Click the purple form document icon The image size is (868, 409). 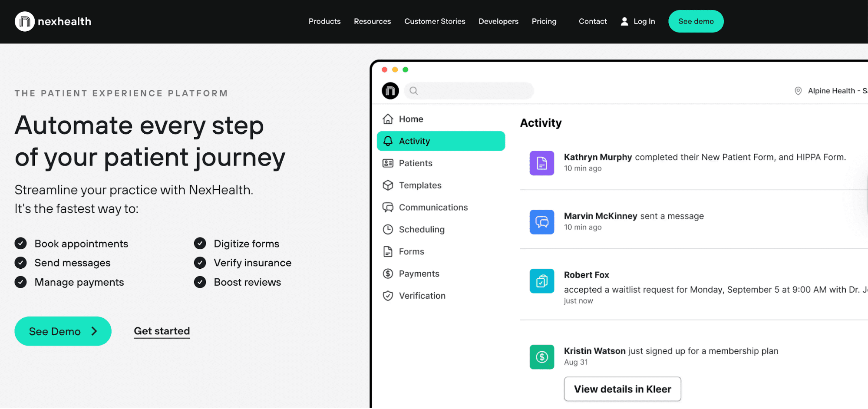coord(541,163)
